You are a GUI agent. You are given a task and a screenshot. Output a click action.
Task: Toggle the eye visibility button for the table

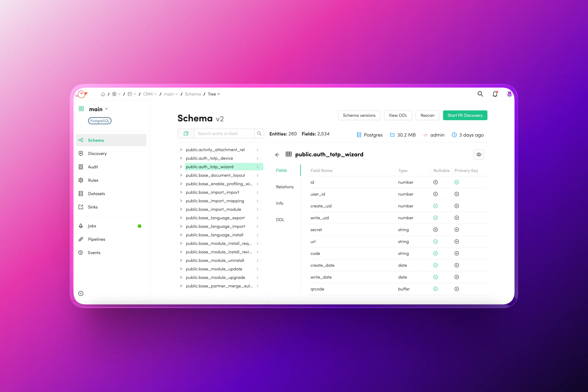[x=479, y=155]
